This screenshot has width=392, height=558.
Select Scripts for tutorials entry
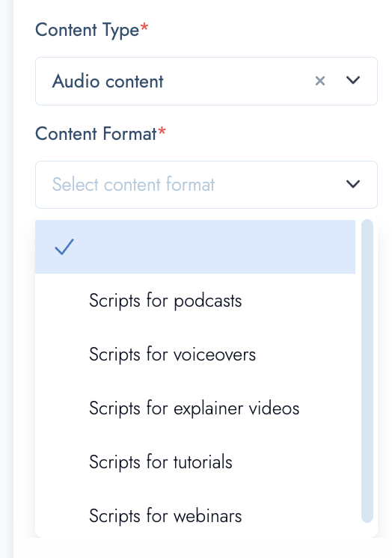(x=195, y=462)
